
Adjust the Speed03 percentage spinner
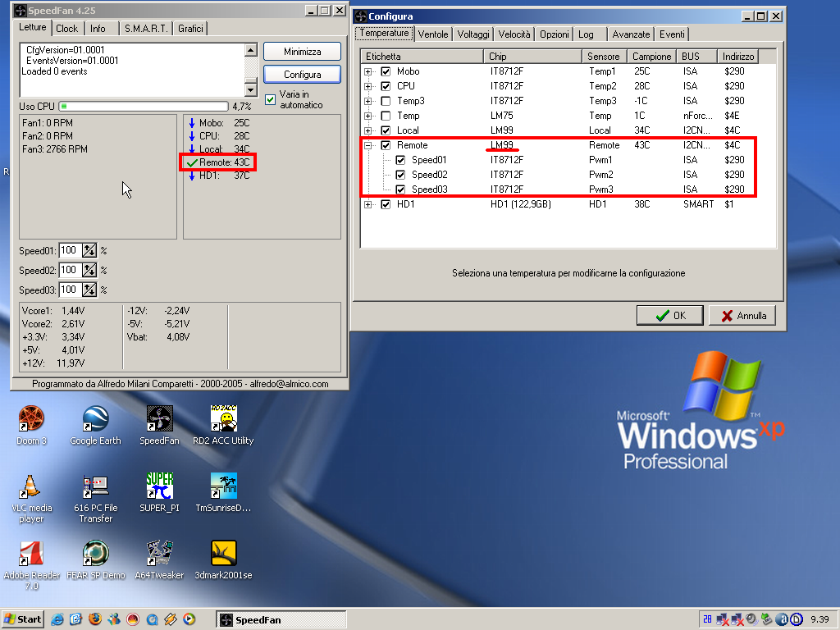pos(89,290)
